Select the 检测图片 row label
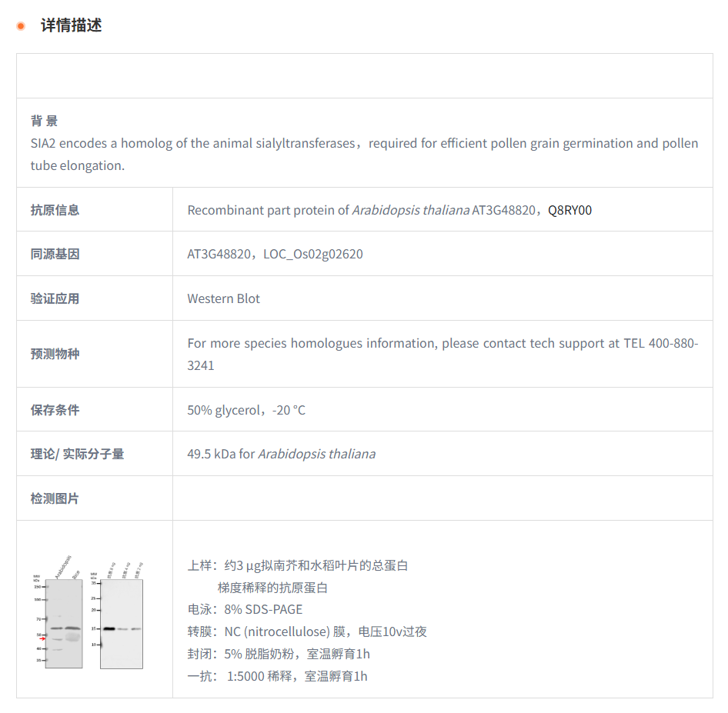This screenshot has width=728, height=713. [55, 498]
